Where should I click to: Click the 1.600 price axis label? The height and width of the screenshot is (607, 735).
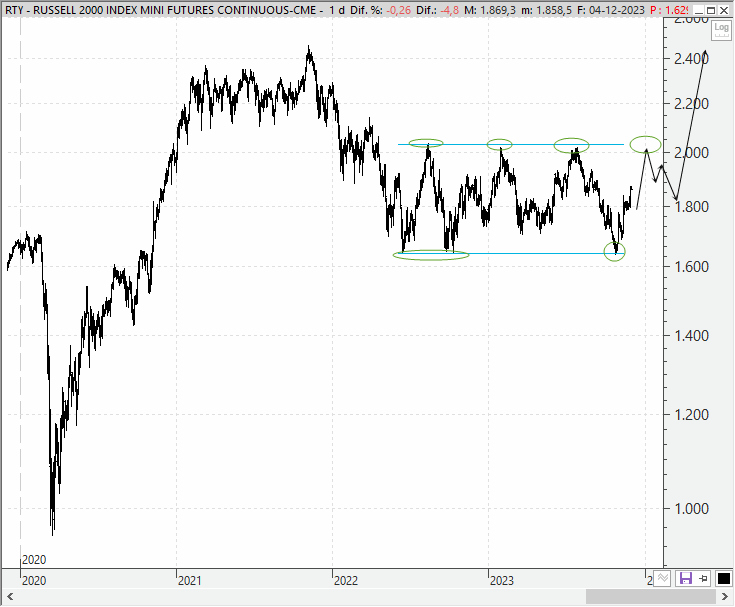click(x=691, y=266)
